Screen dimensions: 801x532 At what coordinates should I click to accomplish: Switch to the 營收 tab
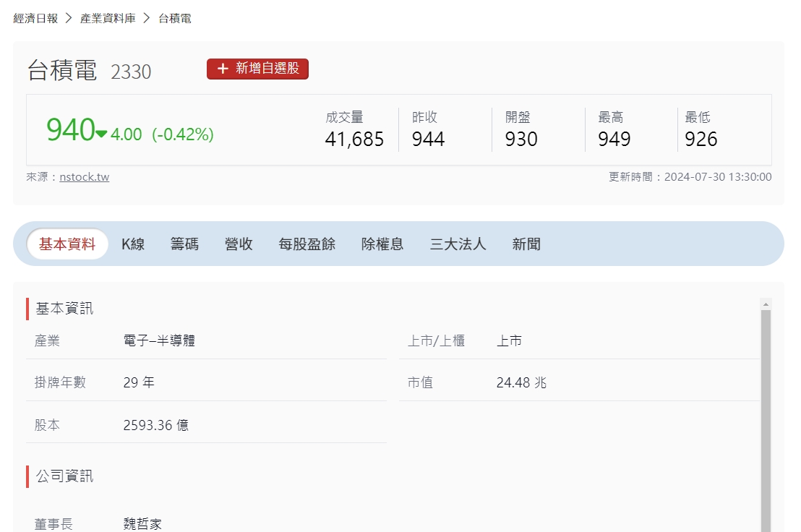tap(239, 244)
